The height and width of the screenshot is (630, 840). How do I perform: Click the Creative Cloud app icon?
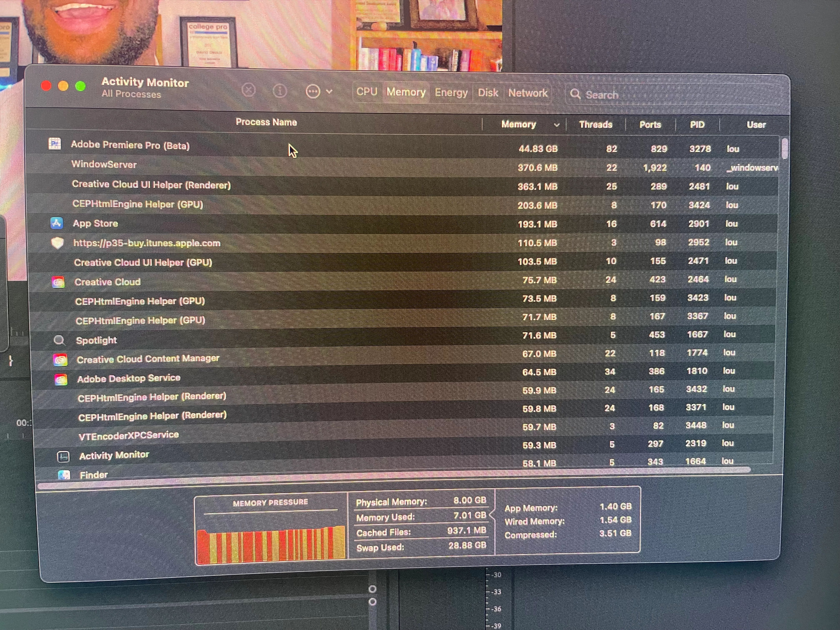point(58,282)
